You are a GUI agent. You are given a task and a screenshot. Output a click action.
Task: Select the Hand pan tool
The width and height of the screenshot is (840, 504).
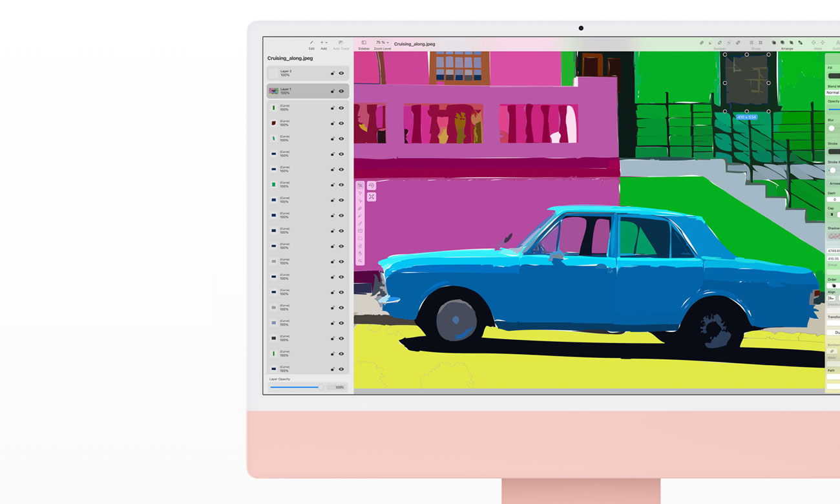pos(360,254)
